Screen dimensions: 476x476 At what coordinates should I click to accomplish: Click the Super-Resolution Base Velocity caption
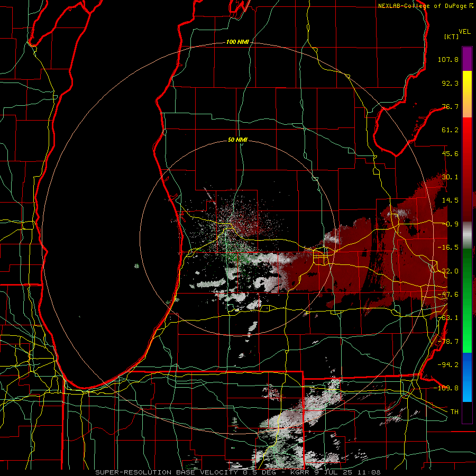[238, 472]
